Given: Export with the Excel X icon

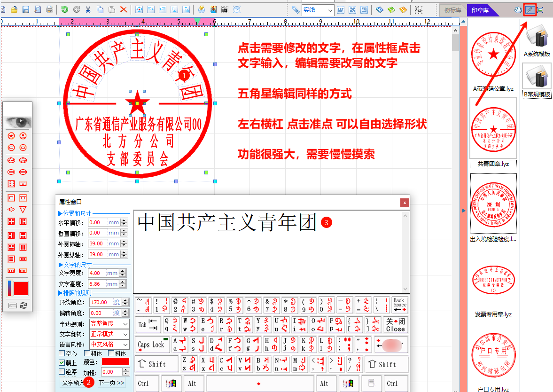Looking at the screenshot, I should pyautogui.click(x=352, y=10).
